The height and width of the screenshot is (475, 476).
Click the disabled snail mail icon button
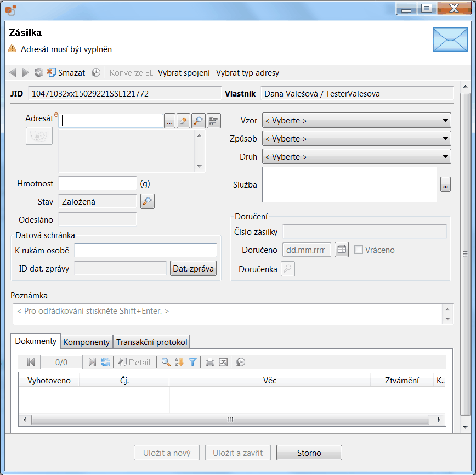pos(39,136)
